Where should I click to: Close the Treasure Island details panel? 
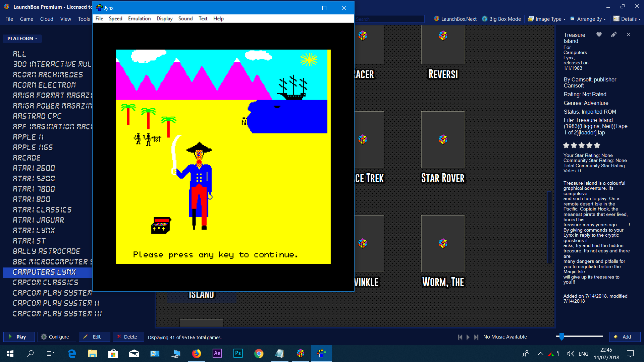(629, 35)
